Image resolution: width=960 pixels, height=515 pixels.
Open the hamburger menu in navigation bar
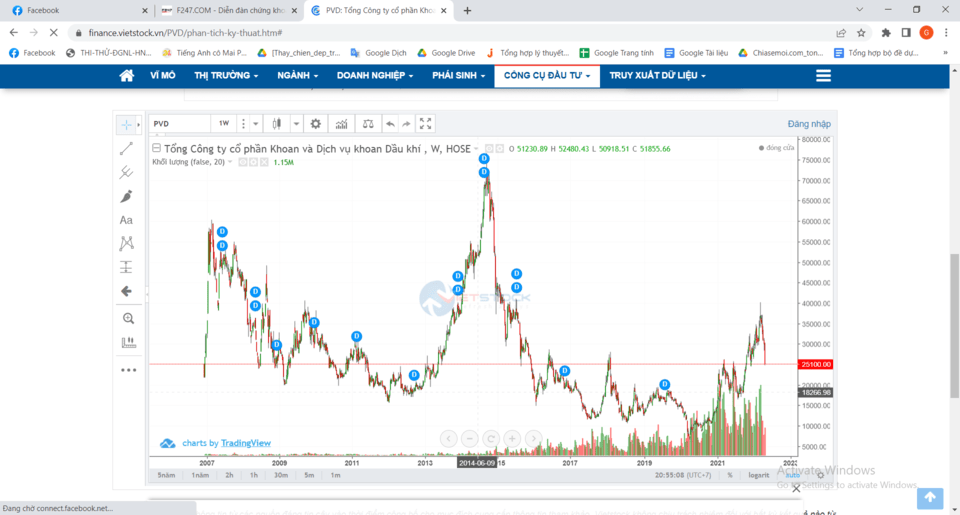(x=823, y=75)
